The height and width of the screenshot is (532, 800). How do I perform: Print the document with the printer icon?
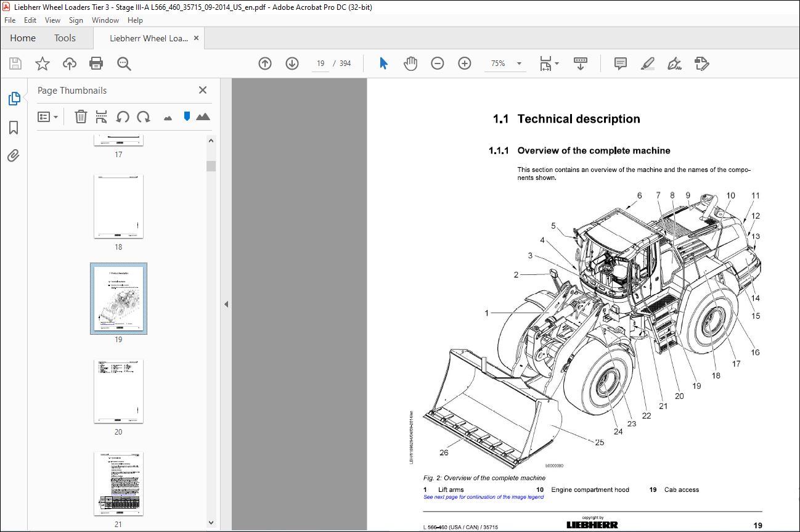[96, 63]
